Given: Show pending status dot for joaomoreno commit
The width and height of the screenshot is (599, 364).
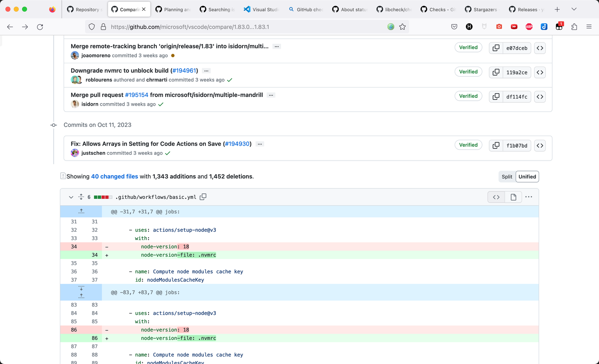Looking at the screenshot, I should pyautogui.click(x=173, y=55).
